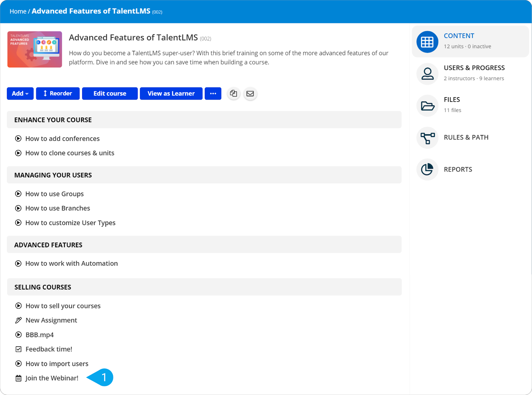Click the SELLING COURSES section header
532x395 pixels.
point(204,287)
